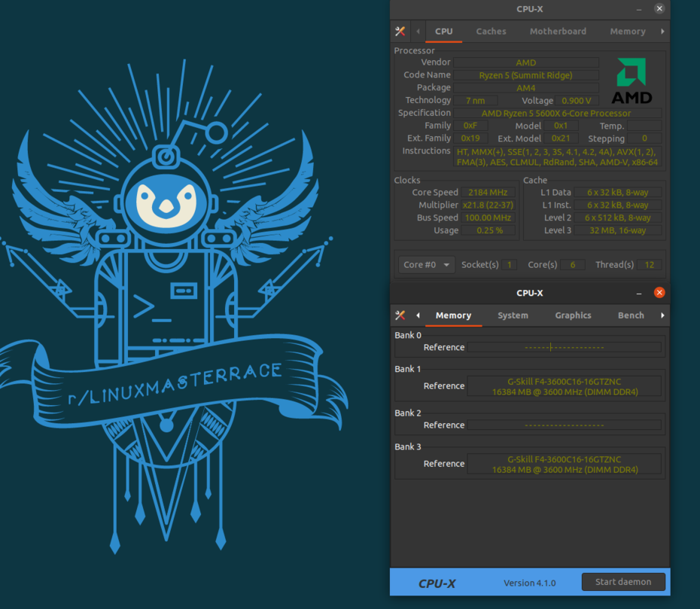Select the Bank 1 Reference memory entry
700x609 pixels.
pyautogui.click(x=564, y=386)
